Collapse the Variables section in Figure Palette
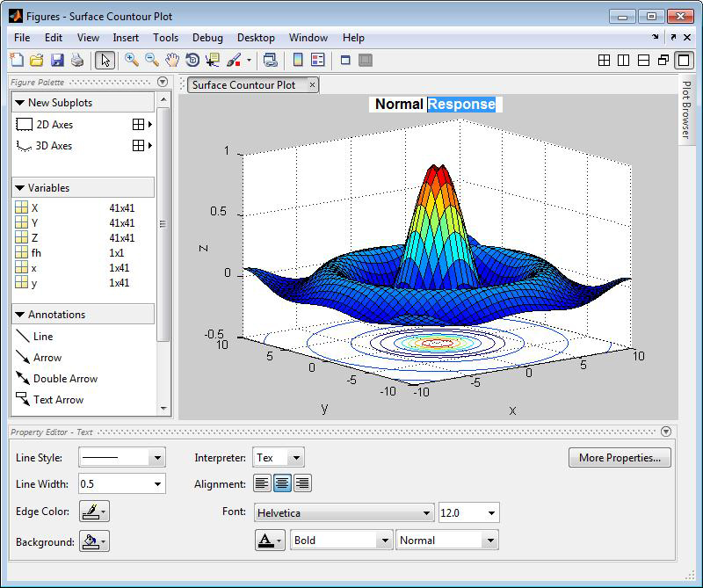This screenshot has height=588, width=703. (x=20, y=188)
